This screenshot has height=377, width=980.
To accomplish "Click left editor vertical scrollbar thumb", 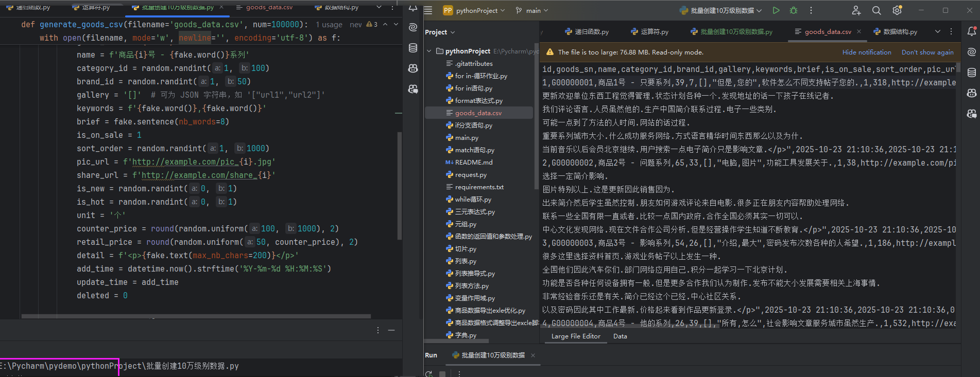I will point(399,185).
